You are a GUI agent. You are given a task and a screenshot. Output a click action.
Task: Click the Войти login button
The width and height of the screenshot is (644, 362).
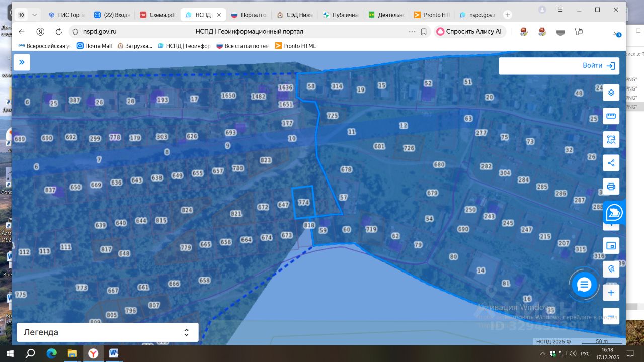point(559,66)
